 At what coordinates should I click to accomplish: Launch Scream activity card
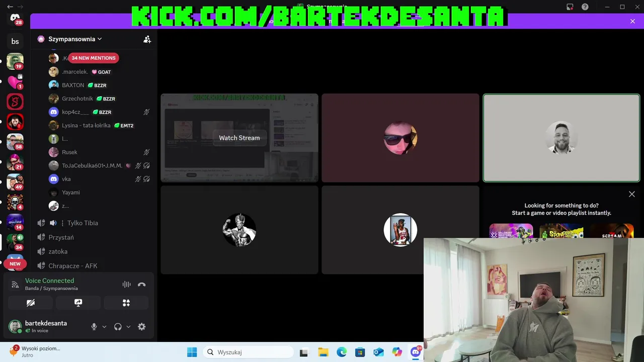click(611, 231)
